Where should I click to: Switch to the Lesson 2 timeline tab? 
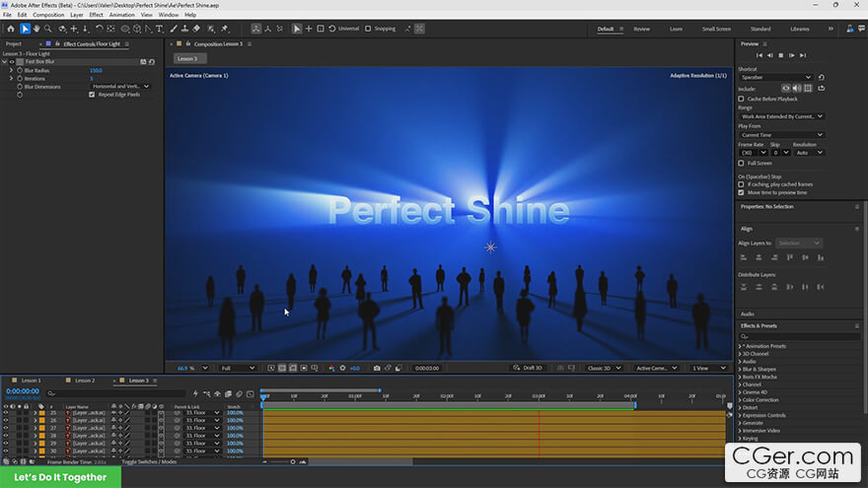(x=85, y=381)
